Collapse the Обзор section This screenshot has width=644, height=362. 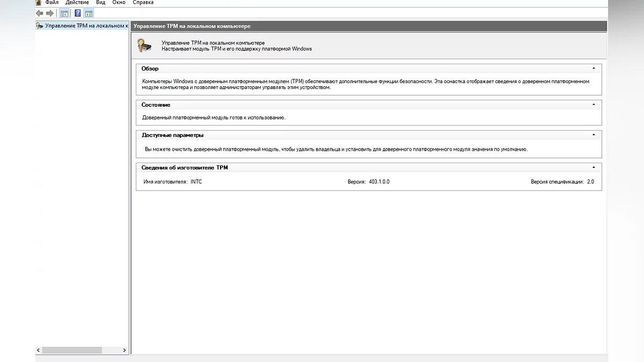594,69
